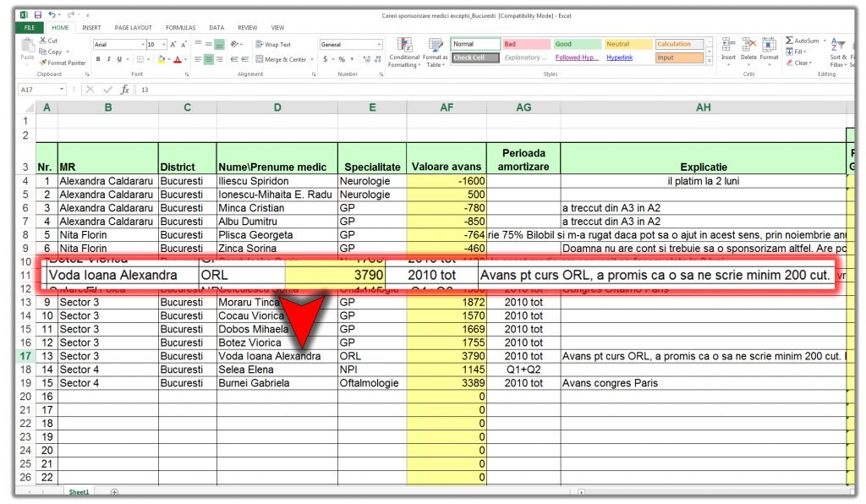Viewport: 866px width, 504px height.
Task: Click the AutoSum sigma icon
Action: click(x=789, y=41)
